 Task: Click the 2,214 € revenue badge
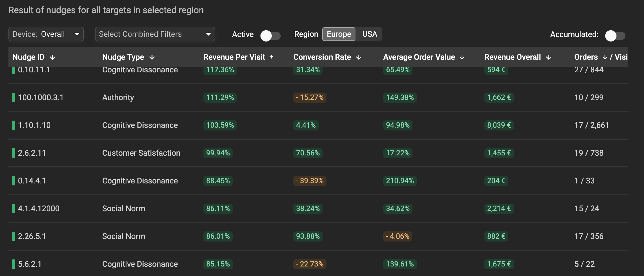(499, 208)
